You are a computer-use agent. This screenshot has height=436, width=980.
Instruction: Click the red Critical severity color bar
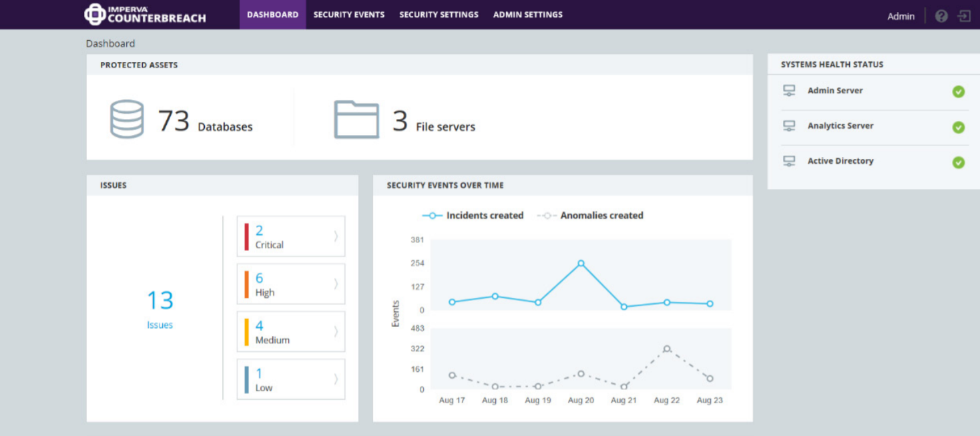click(x=246, y=236)
